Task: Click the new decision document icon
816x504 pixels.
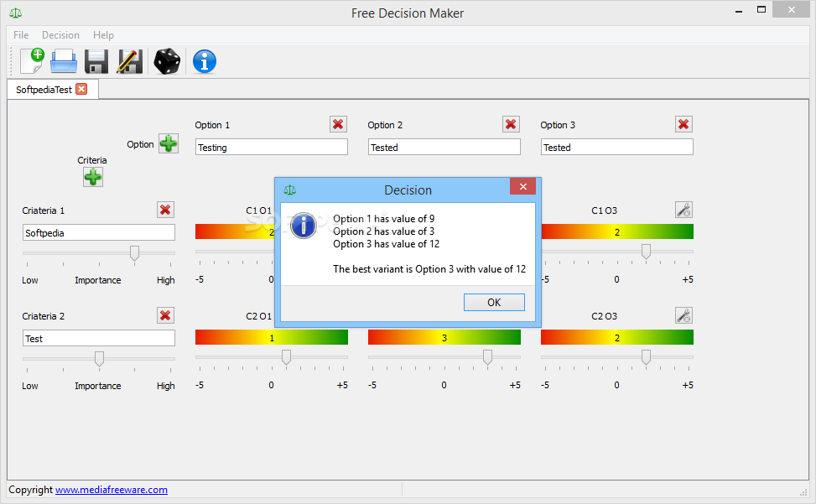Action: point(32,61)
